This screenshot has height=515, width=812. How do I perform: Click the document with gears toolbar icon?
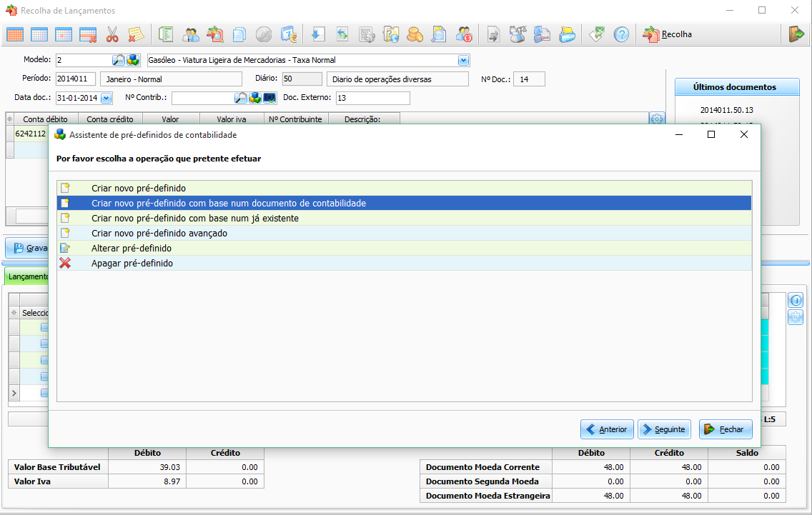pos(367,35)
